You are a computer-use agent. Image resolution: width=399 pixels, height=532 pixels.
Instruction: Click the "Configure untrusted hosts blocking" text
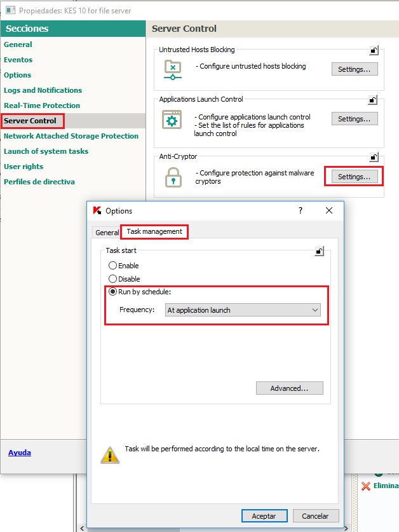pyautogui.click(x=251, y=66)
